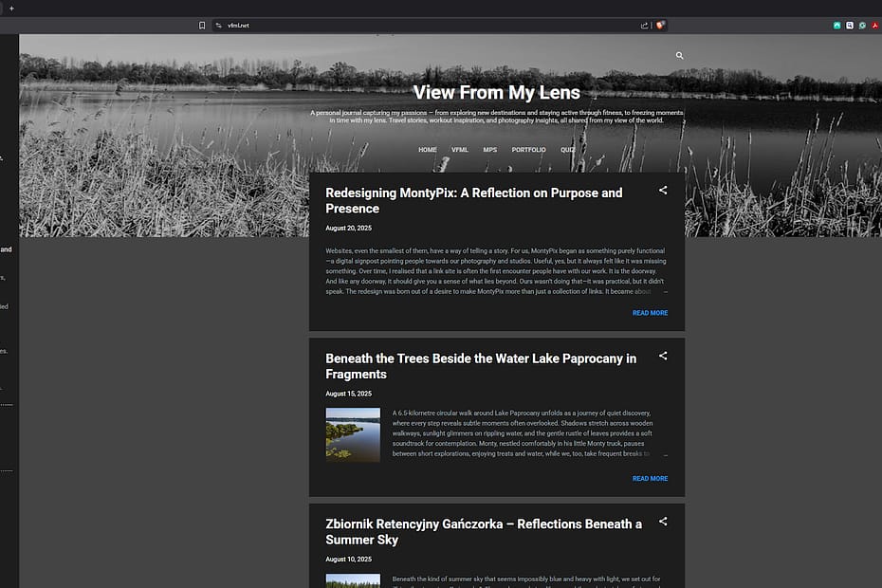The height and width of the screenshot is (588, 882).
Task: Open the browser page-share icon near the address bar
Action: [644, 25]
